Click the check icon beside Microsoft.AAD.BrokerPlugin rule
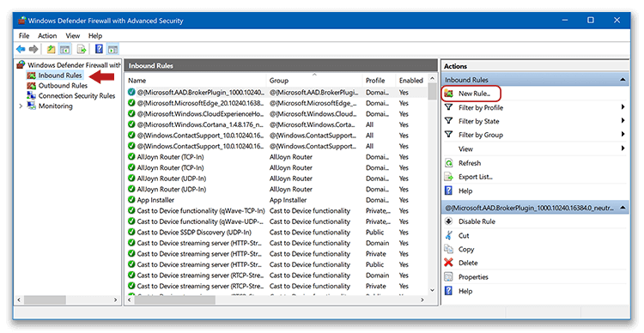The image size is (644, 333). (x=131, y=93)
